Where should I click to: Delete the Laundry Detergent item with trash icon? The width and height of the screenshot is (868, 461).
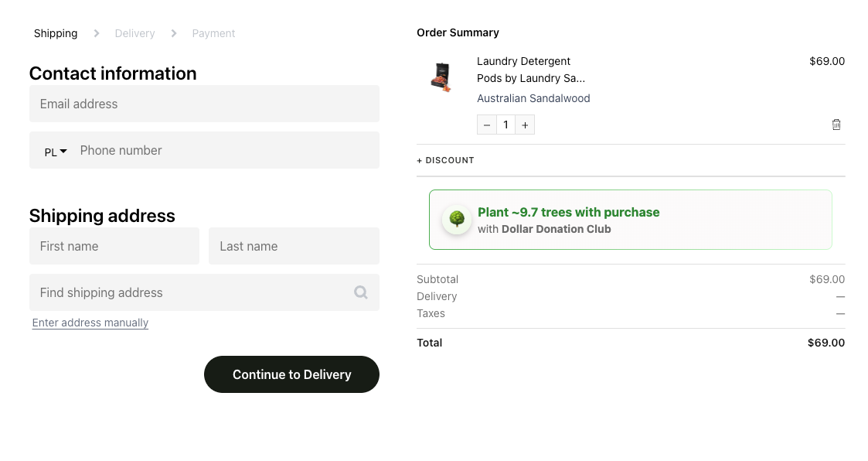click(836, 125)
